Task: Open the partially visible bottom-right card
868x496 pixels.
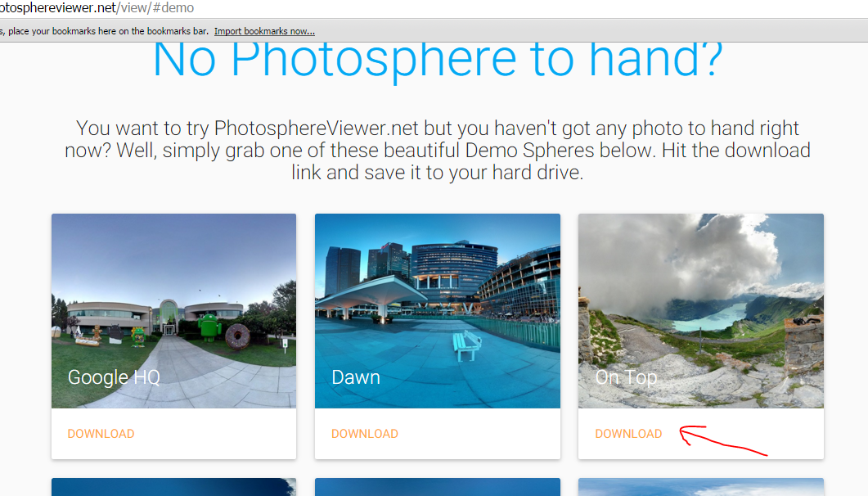Action: [x=701, y=487]
